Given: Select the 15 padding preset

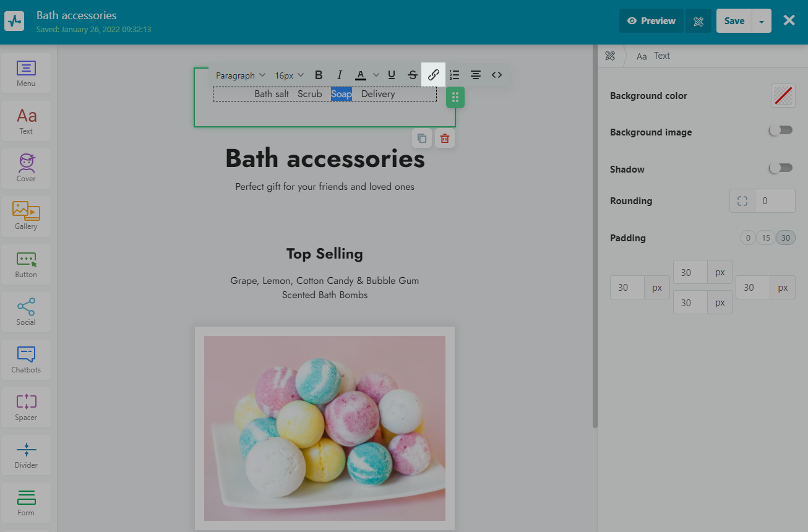Looking at the screenshot, I should [766, 238].
